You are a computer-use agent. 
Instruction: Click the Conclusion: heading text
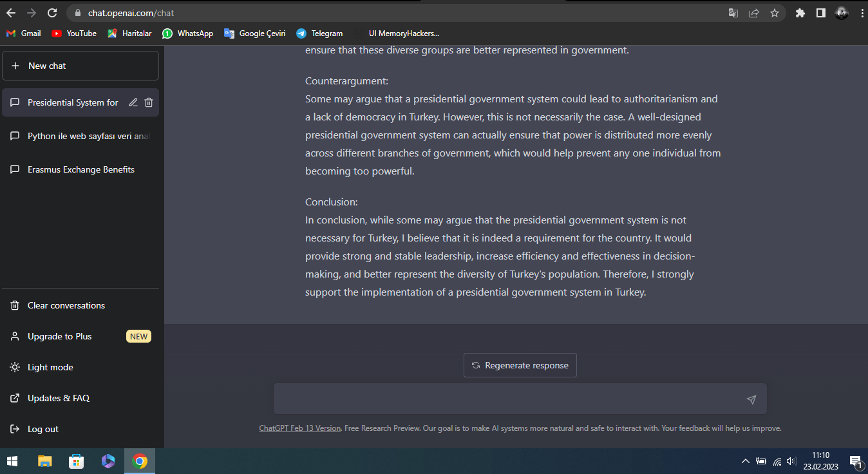click(331, 202)
